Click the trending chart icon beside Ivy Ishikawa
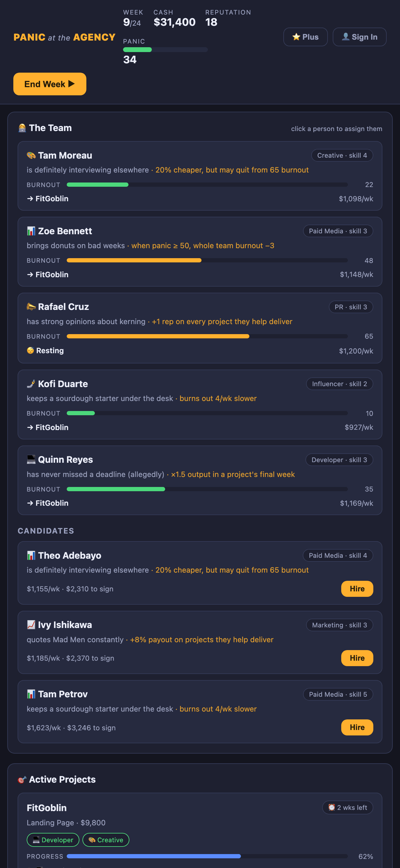This screenshot has height=868, width=400. coord(31,625)
